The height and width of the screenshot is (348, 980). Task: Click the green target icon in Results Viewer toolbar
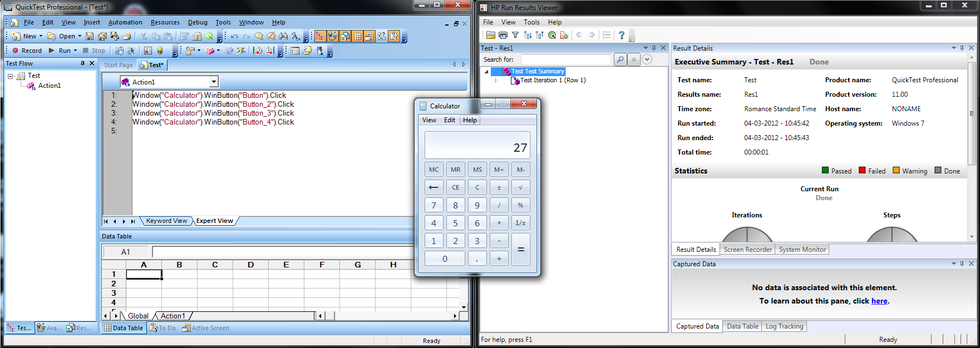pyautogui.click(x=552, y=35)
